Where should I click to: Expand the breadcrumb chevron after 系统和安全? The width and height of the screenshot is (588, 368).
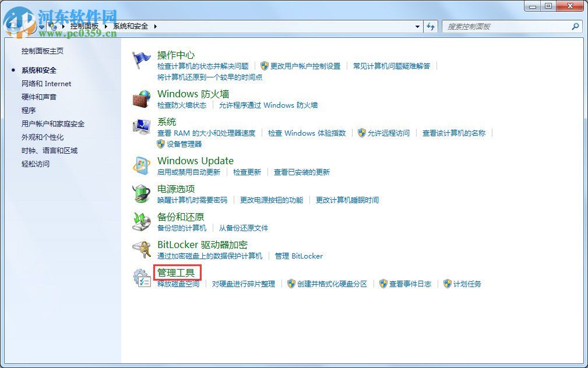[x=154, y=26]
